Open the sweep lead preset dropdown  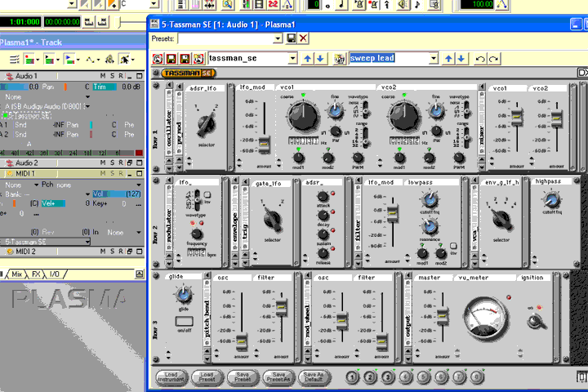point(434,59)
